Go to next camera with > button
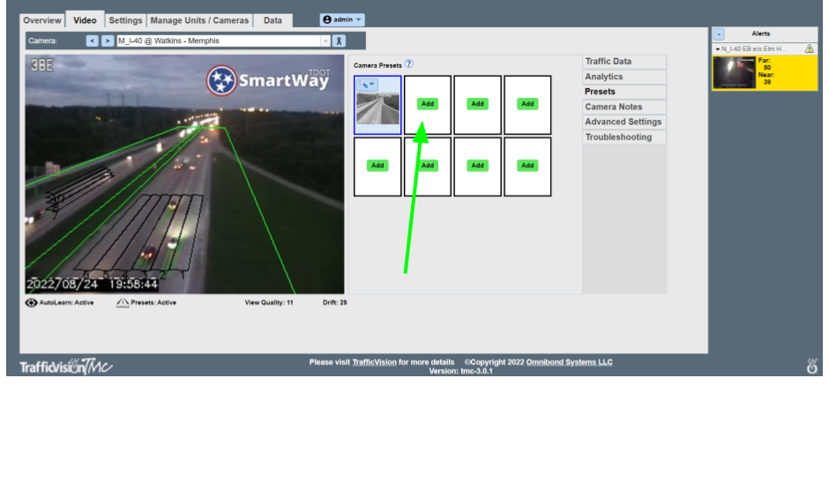829x504 pixels. 108,41
